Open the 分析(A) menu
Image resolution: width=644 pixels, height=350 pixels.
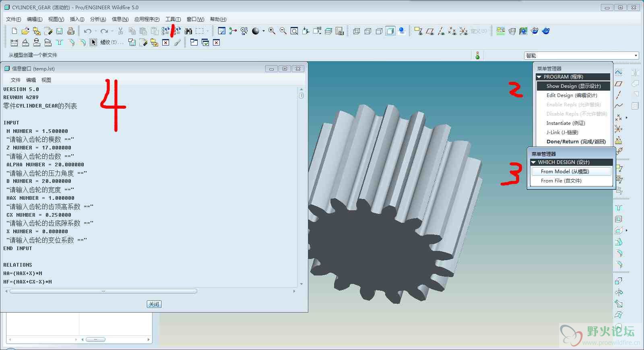98,19
